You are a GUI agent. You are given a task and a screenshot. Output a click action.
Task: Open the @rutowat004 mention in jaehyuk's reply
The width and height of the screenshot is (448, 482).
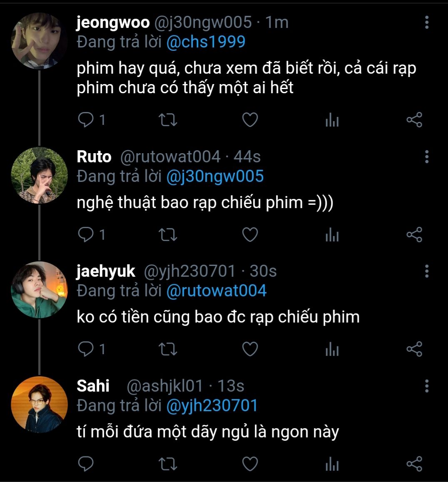(x=216, y=291)
